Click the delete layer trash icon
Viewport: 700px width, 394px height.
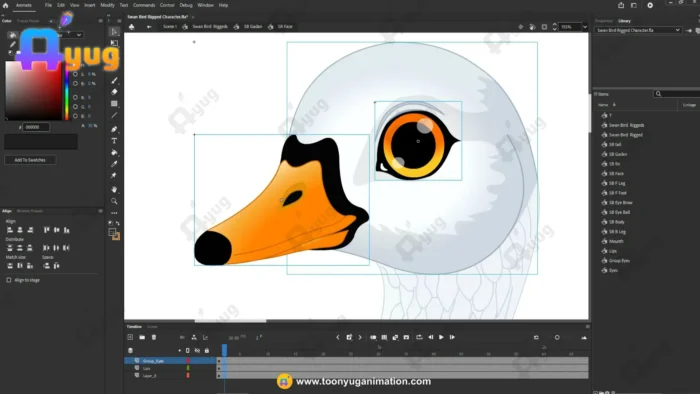[x=154, y=337]
